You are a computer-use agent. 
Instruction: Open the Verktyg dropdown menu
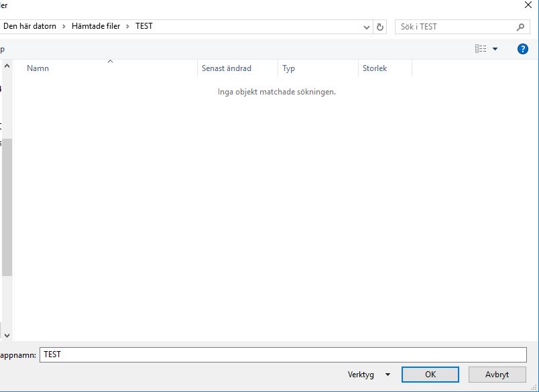coord(369,375)
